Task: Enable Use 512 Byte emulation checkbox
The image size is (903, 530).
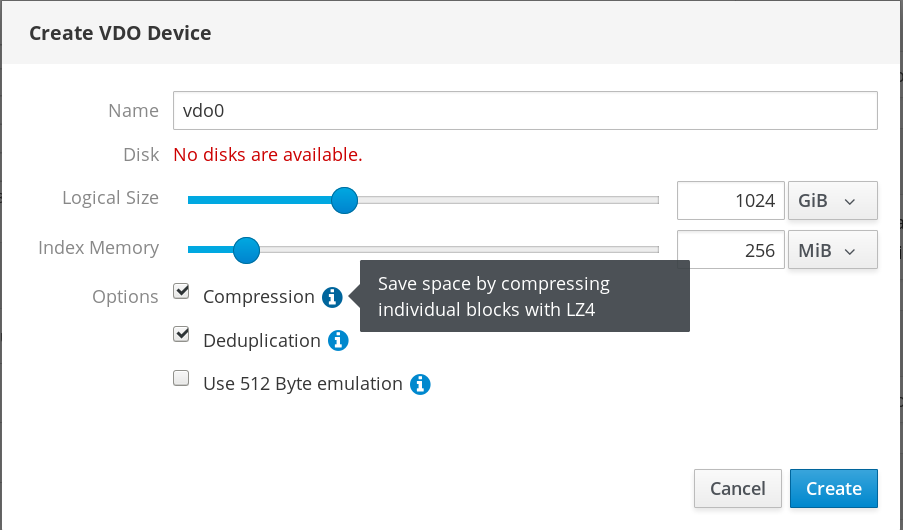Action: coord(181,378)
